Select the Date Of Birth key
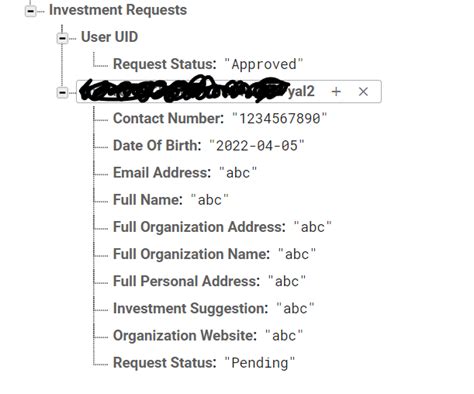Screen dimensions: 474x394 pyautogui.click(x=157, y=146)
